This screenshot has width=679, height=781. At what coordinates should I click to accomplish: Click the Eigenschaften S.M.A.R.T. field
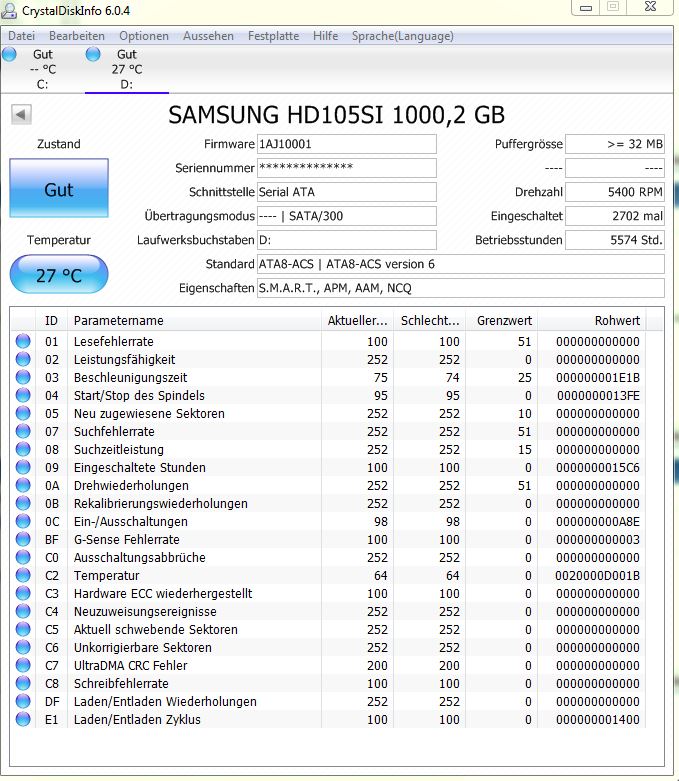point(460,287)
